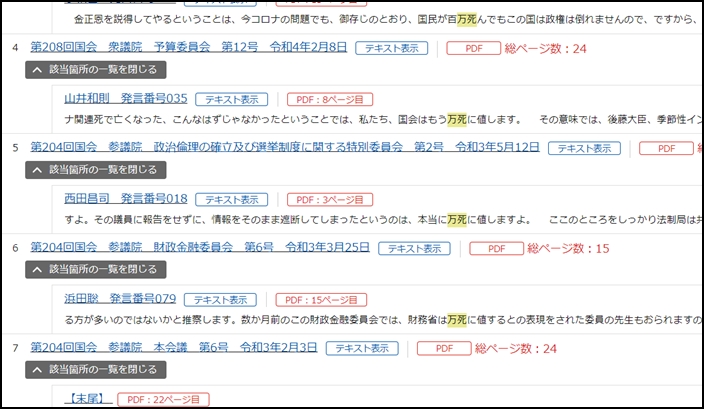Open PDF for 予算委員会 第12号 record
This screenshot has width=704, height=409.
[473, 48]
